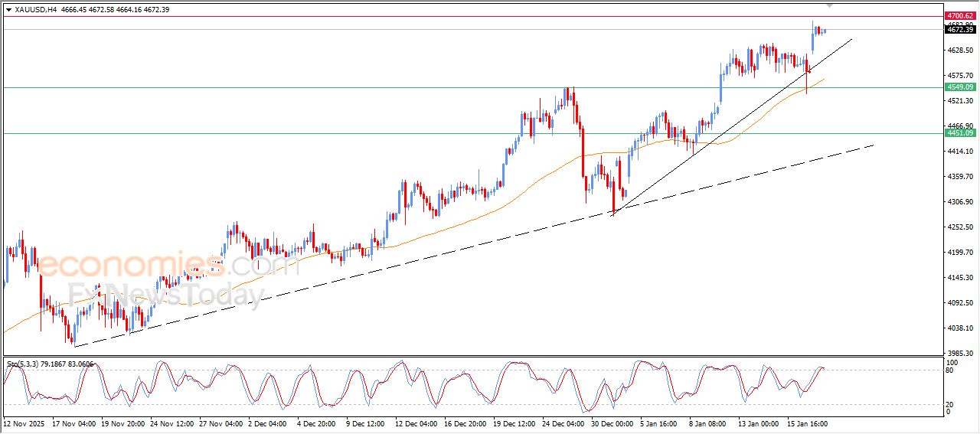
Task: Click the 30 Dec 00:00 time label
Action: click(611, 423)
